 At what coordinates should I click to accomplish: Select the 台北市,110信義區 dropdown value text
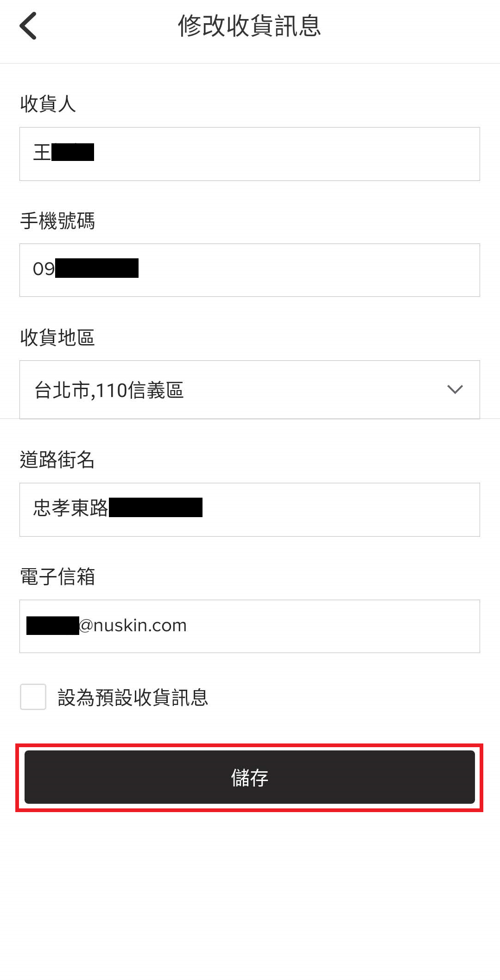click(x=109, y=391)
